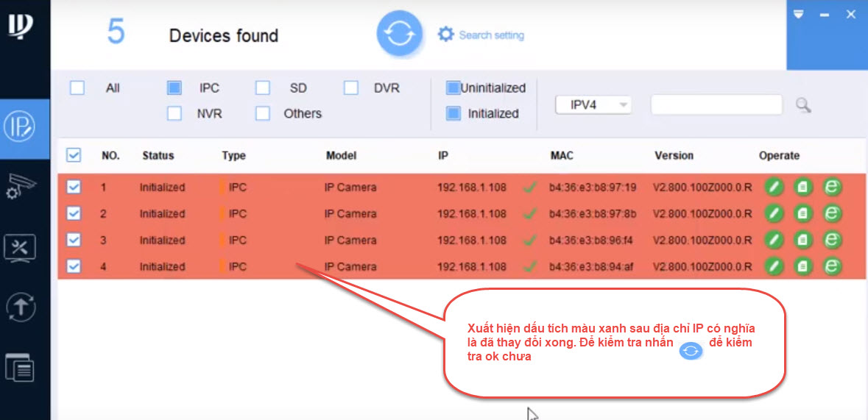Toggle the SD filter checkbox
Screen dimensions: 868x420
coord(262,88)
